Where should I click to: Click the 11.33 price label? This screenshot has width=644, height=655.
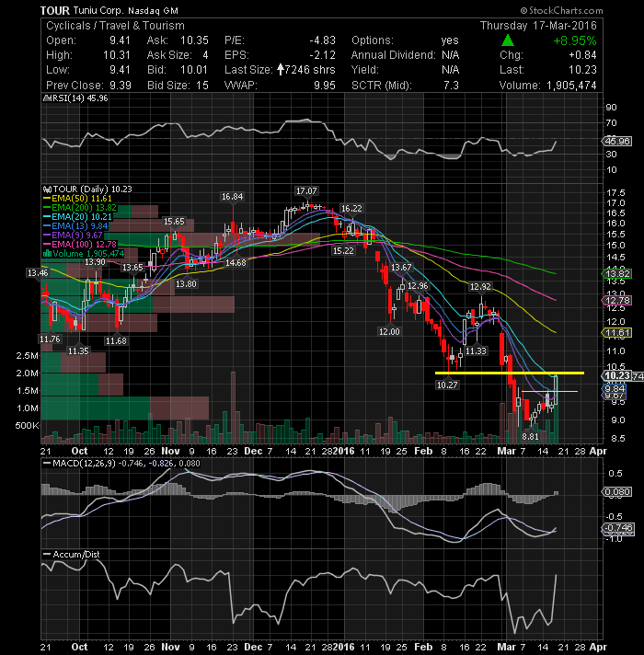pos(476,350)
